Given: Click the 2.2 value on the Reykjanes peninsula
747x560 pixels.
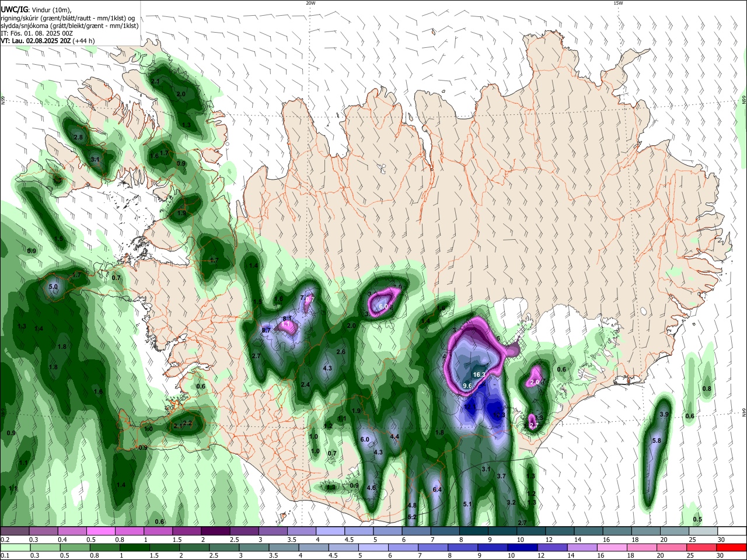Looking at the screenshot, I should click(x=188, y=423).
